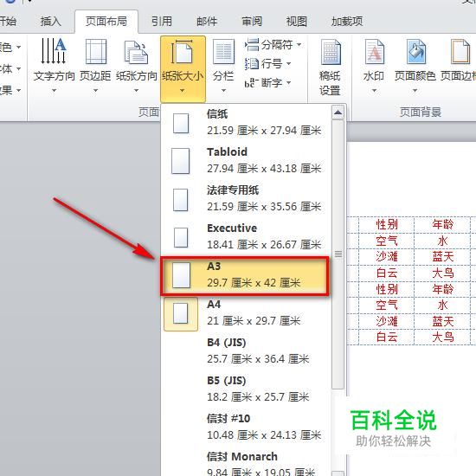Click the first 大鸟 table cell
Viewport: 476px width, 476px height.
pos(442,273)
